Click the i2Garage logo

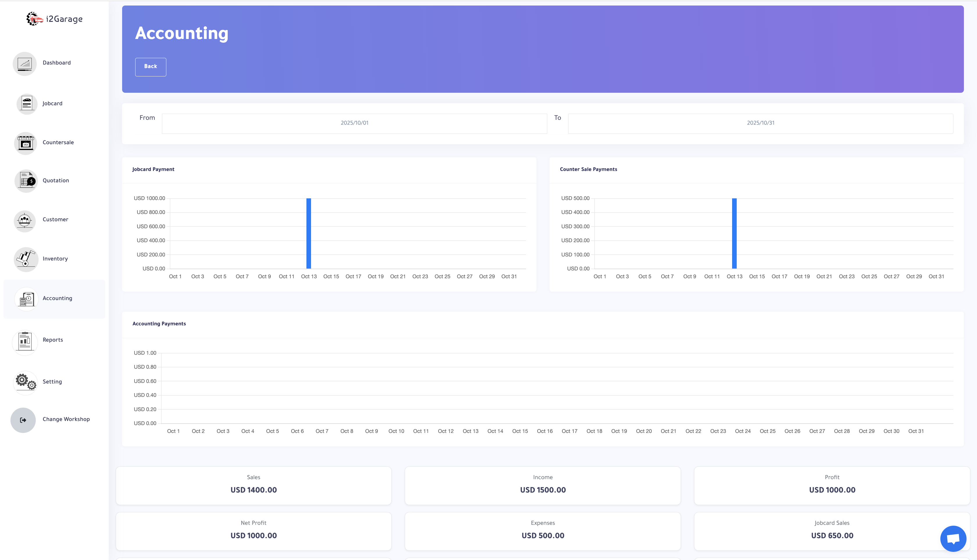coord(54,18)
